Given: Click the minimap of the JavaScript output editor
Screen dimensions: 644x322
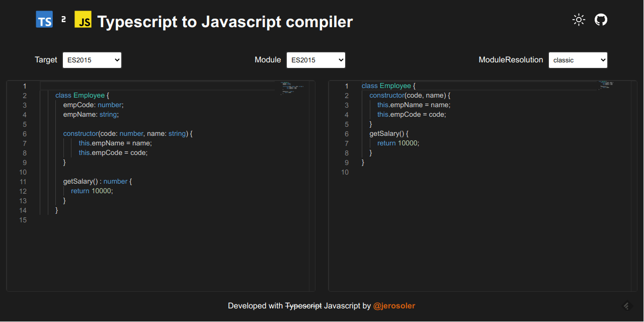Looking at the screenshot, I should click(x=606, y=86).
